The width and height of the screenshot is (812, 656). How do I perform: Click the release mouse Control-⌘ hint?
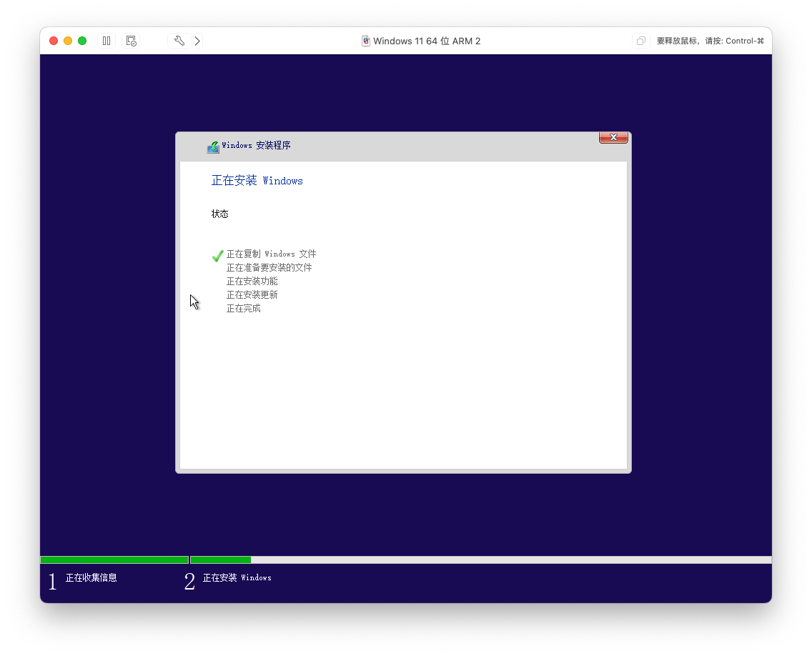click(x=710, y=41)
